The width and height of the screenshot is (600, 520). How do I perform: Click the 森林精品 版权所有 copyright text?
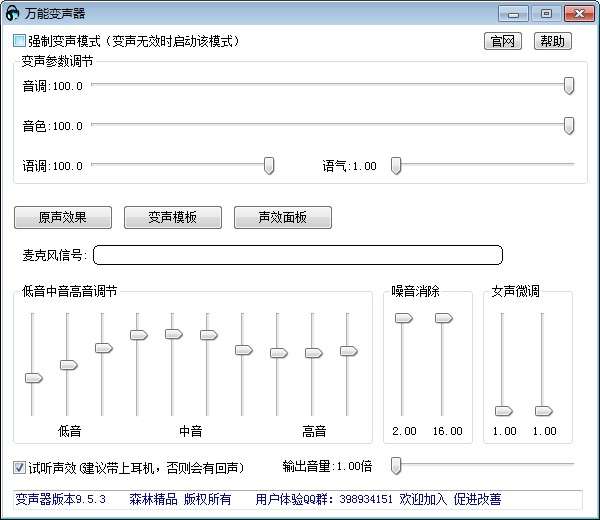pos(180,499)
